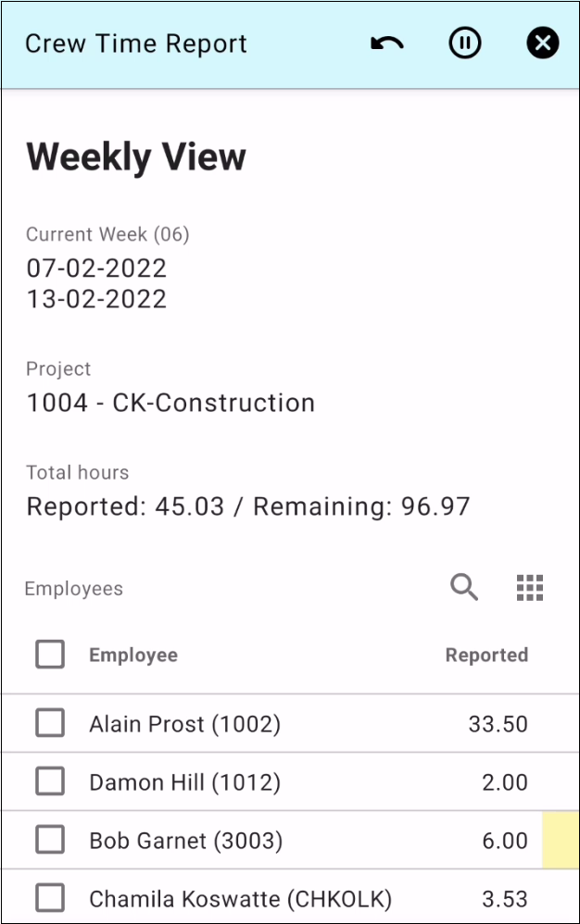Viewport: 580px width, 924px height.
Task: Select the Damon Hill (1012) row
Action: [184, 783]
